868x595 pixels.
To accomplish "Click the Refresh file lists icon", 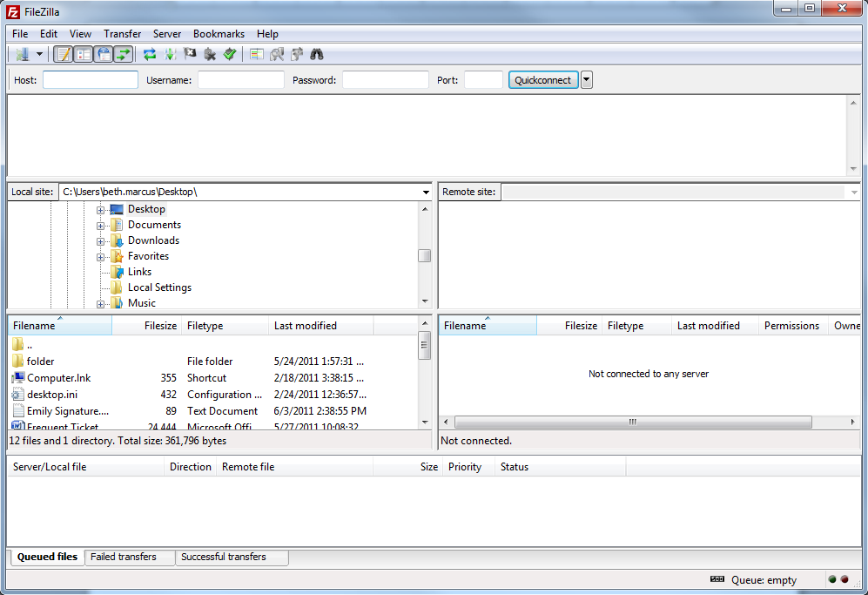I will [150, 54].
